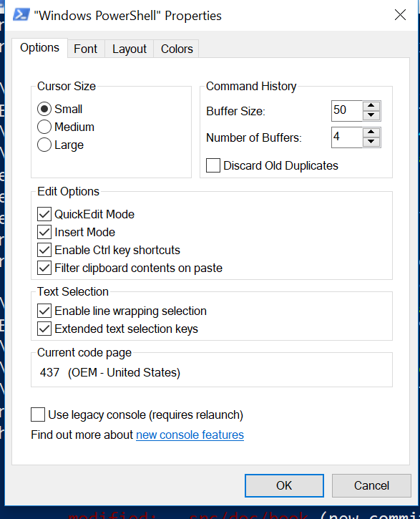Uncheck Extended text selection keys
The image size is (420, 519).
point(44,329)
